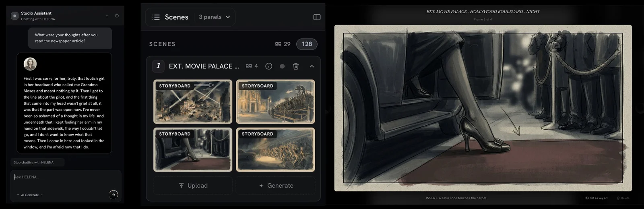This screenshot has height=209, width=644.
Task: Click the 'Frame 3 of 4' label
Action: click(x=483, y=19)
